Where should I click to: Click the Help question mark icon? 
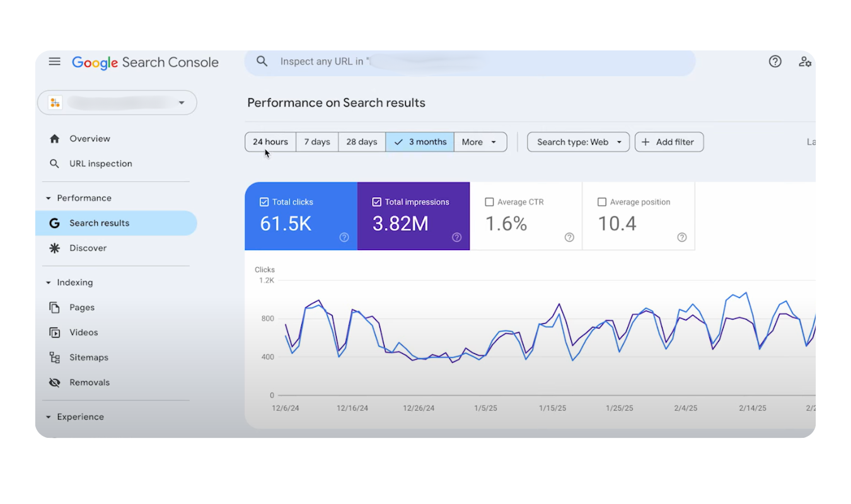(775, 62)
